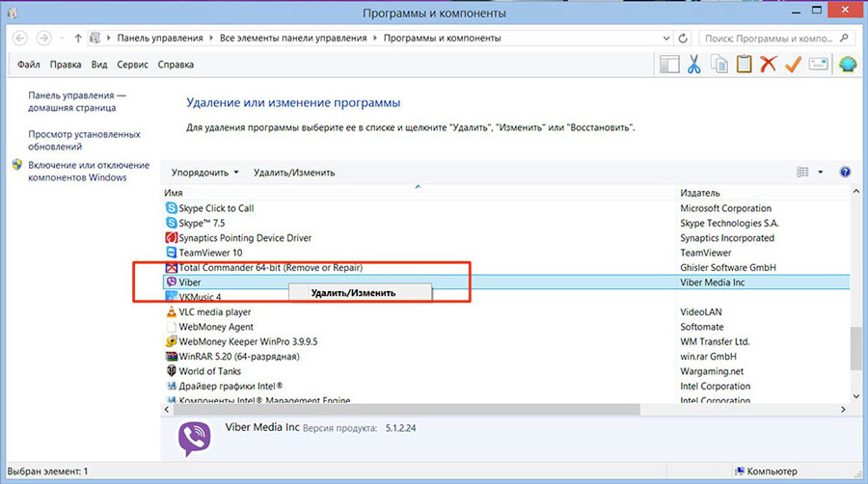The image size is (868, 484).
Task: Click the shield icon for Windows components
Action: (17, 165)
